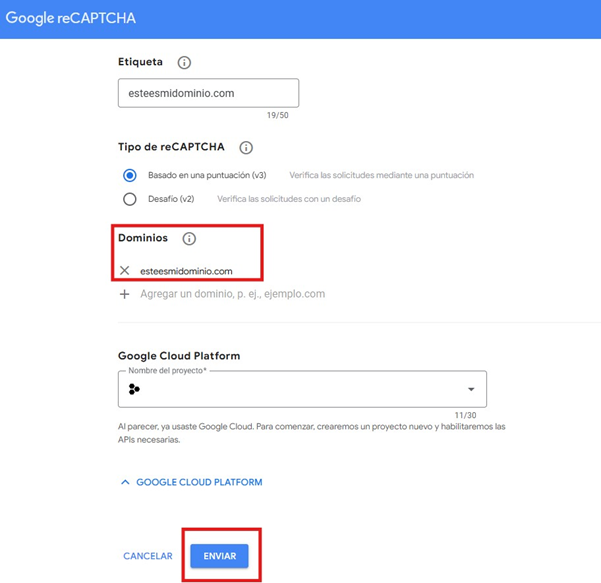Click the Agregar un dominio input field
Viewport: 601px width, 583px height.
click(x=232, y=294)
